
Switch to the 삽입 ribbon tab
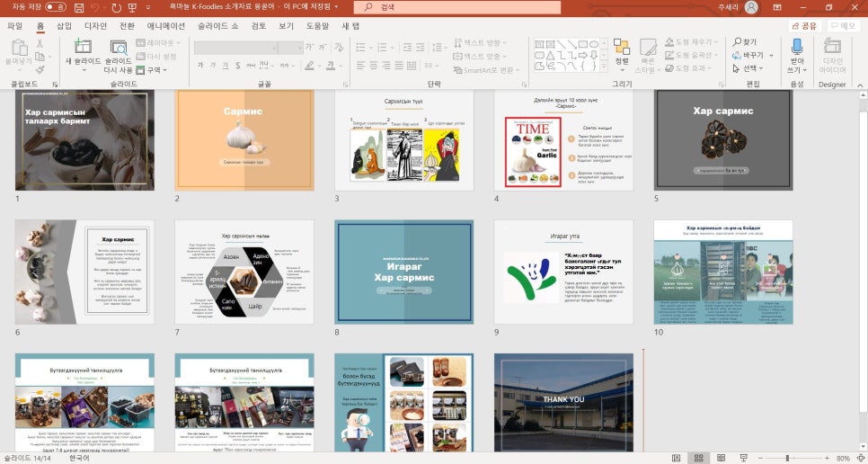(x=64, y=26)
